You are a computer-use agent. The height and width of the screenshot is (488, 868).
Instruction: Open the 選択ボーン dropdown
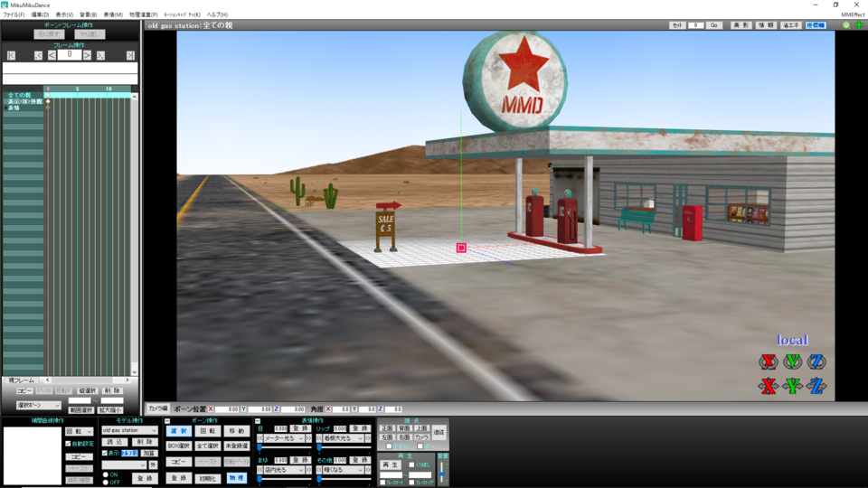point(38,405)
